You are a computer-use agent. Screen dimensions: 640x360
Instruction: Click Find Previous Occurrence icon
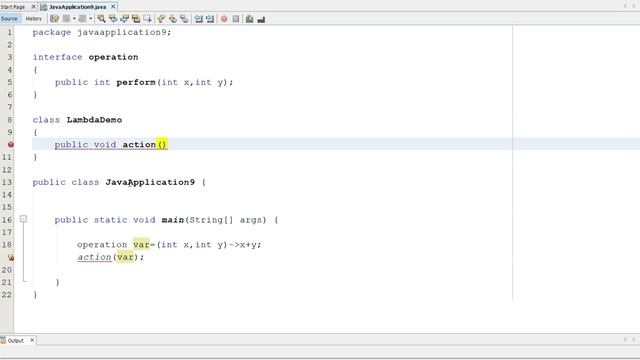pyautogui.click(x=113, y=19)
